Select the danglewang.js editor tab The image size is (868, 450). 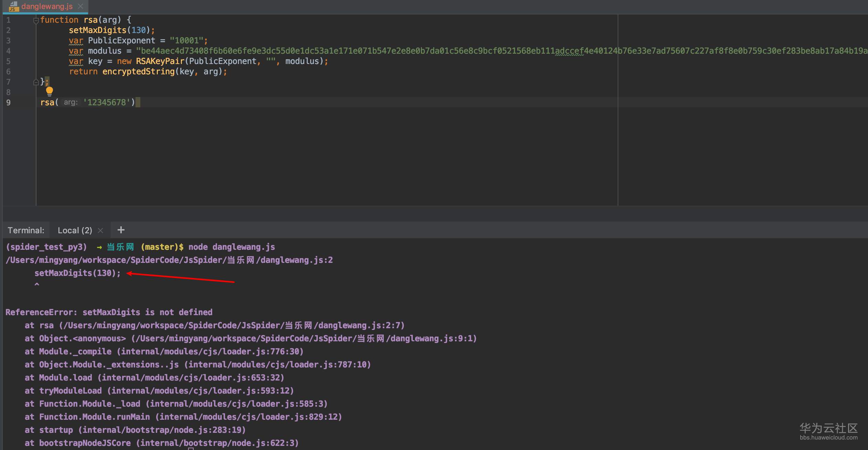(47, 6)
